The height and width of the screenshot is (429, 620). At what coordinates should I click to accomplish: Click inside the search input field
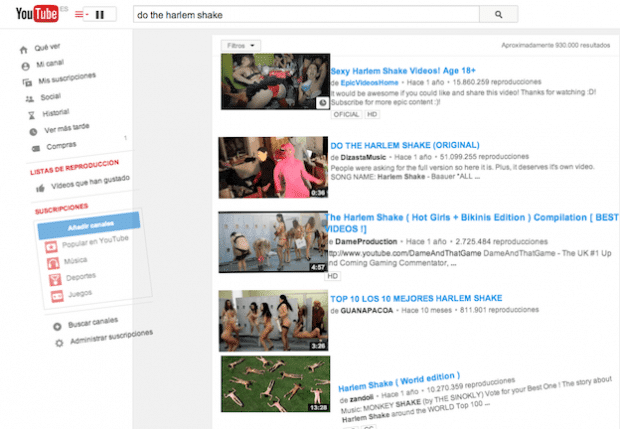(300, 15)
